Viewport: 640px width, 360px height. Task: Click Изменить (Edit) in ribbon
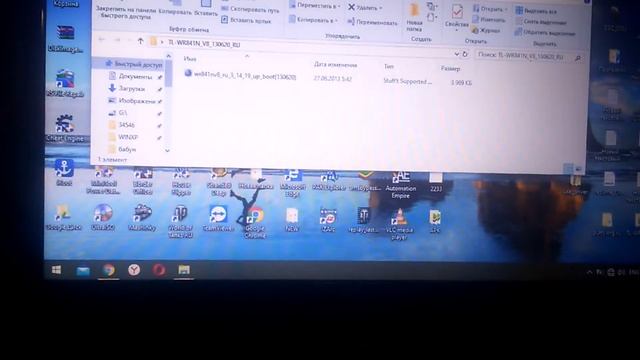pos(489,19)
